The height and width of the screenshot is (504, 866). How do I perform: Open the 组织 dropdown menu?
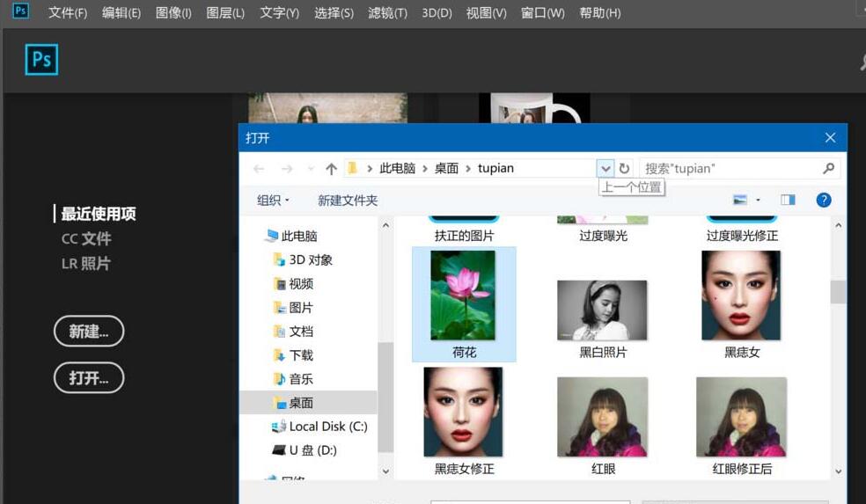(273, 201)
